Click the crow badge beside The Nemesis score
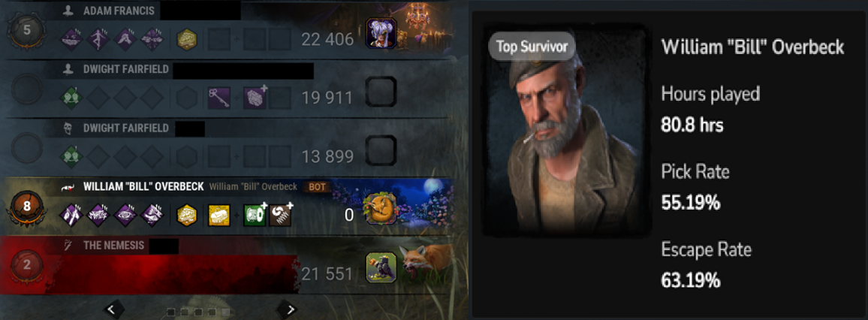 tap(381, 267)
